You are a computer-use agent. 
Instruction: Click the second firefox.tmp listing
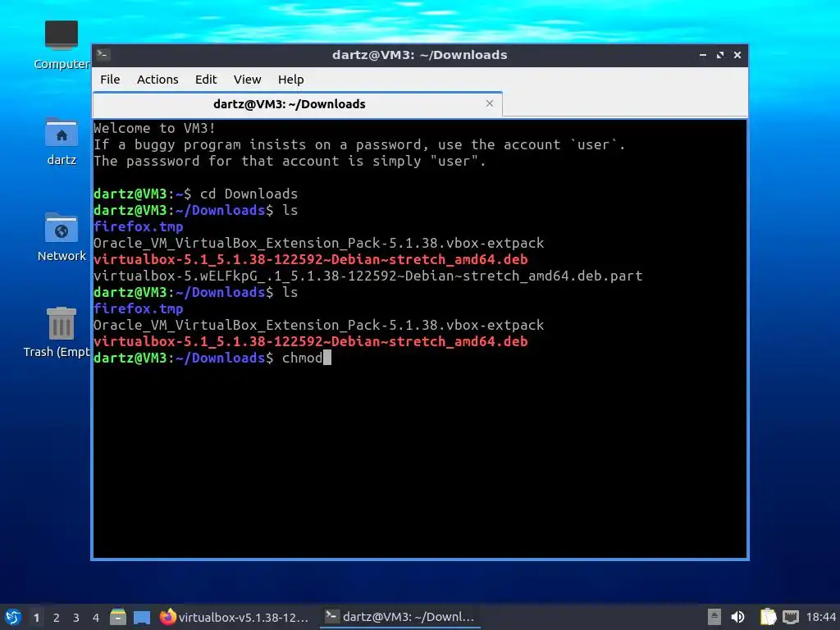coord(138,308)
